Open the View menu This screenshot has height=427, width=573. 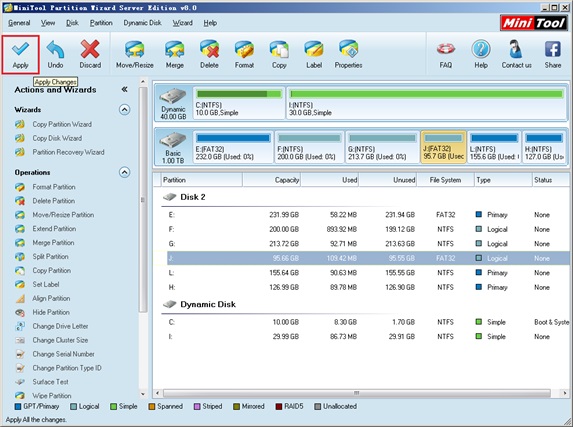click(x=48, y=23)
